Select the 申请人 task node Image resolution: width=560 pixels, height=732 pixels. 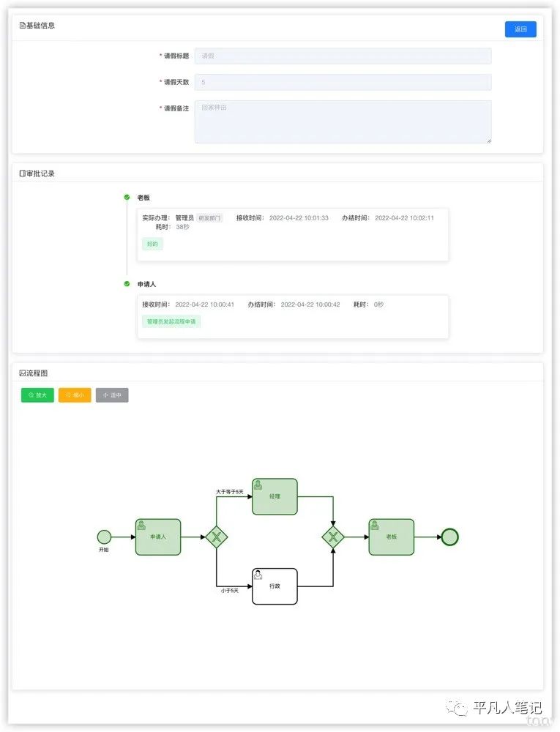(157, 537)
